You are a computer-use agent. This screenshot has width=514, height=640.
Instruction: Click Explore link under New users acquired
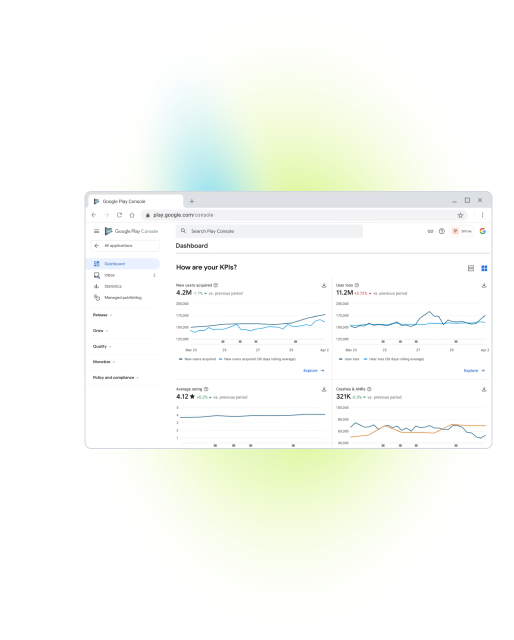[314, 371]
